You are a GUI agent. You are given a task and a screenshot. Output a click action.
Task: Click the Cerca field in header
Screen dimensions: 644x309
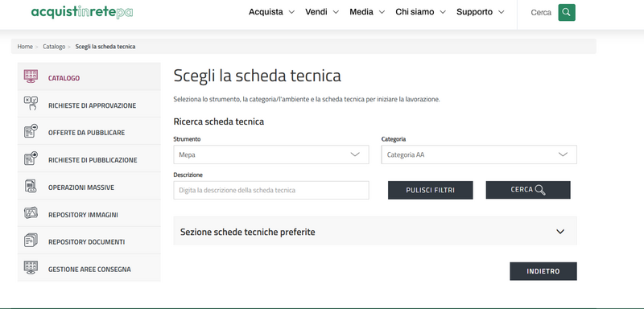pyautogui.click(x=540, y=13)
